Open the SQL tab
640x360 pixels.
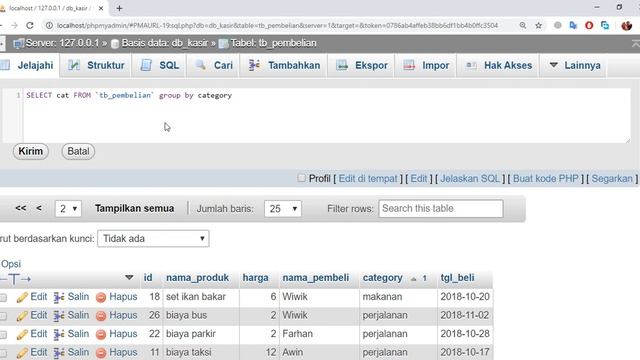[x=160, y=65]
